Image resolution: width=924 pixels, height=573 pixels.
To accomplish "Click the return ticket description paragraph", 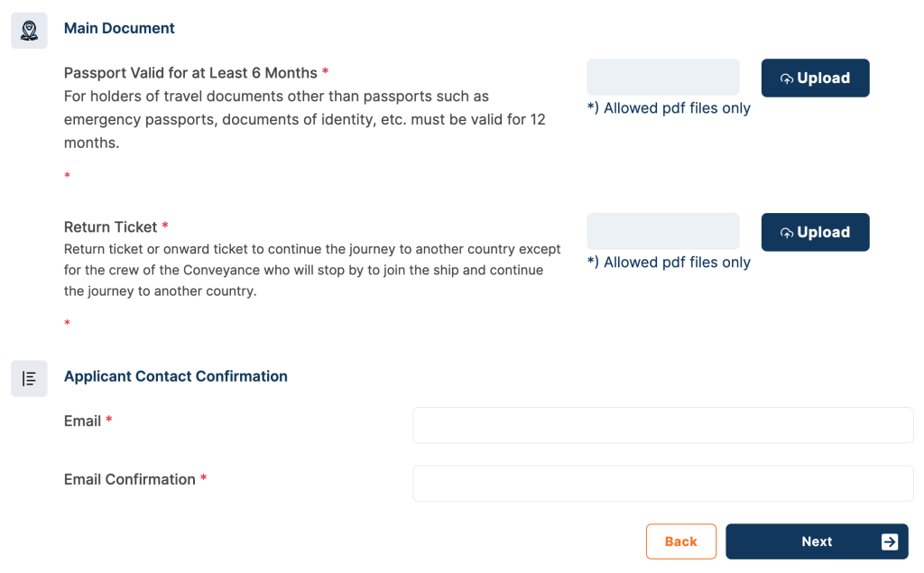I will pos(311,270).
